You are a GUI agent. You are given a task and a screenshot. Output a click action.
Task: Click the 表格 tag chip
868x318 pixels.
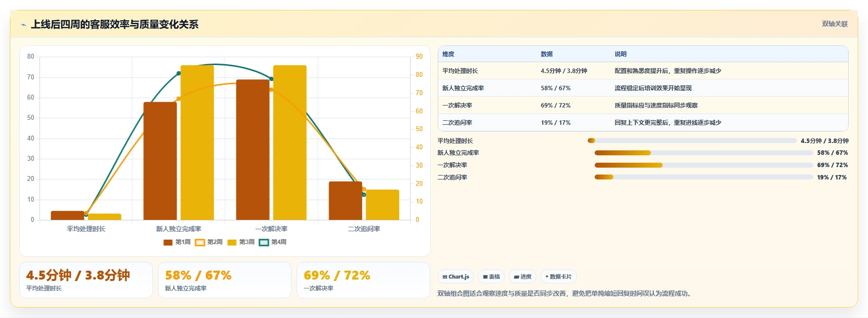click(491, 277)
